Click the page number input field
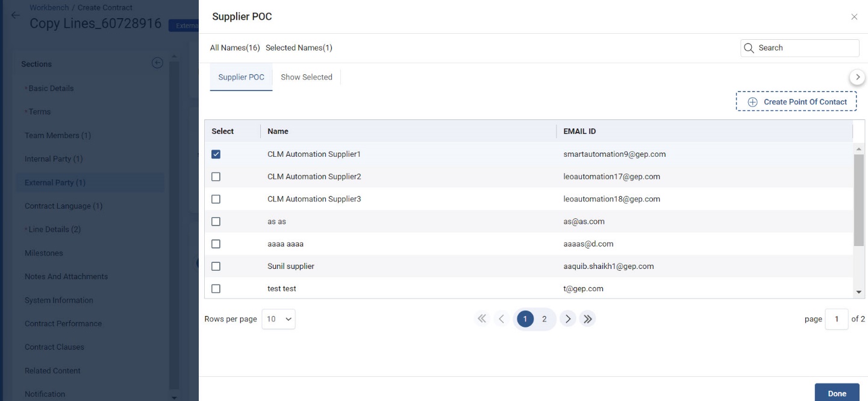Screen dimensions: 868x401 [836, 319]
